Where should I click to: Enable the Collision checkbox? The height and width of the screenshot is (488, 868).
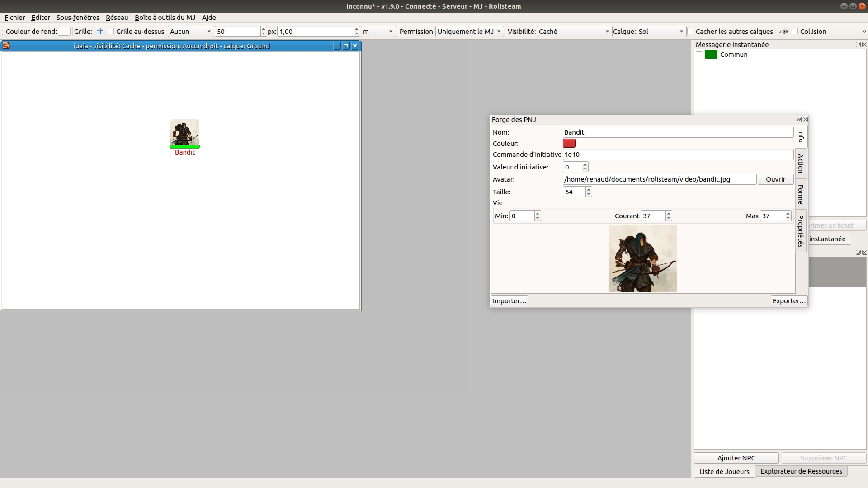tap(795, 32)
